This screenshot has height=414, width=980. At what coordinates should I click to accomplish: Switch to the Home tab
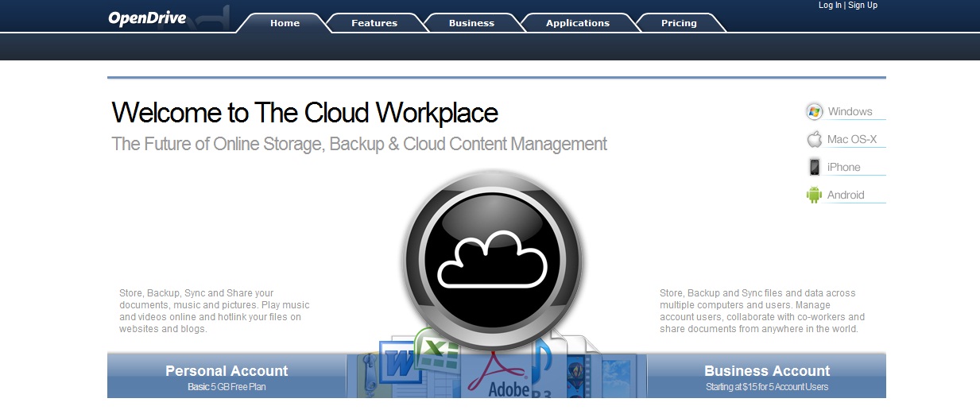pyautogui.click(x=285, y=23)
